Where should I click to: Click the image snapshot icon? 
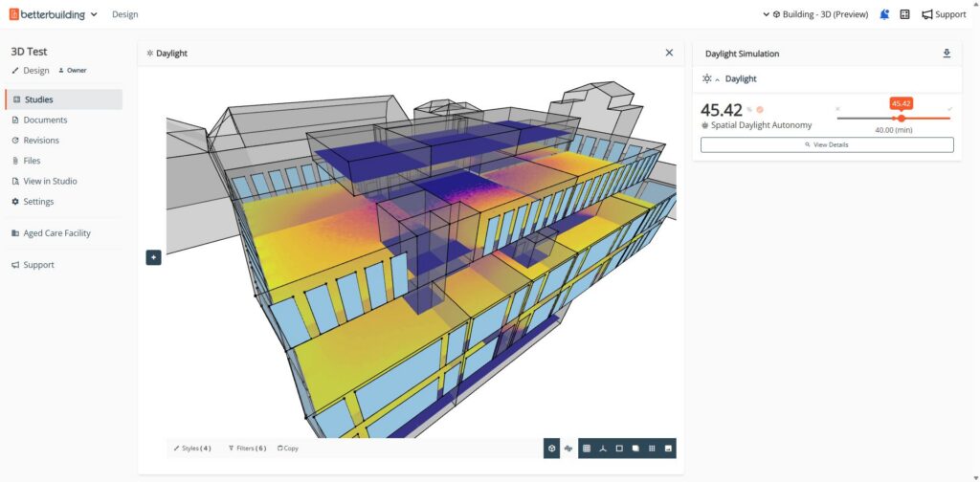(668, 449)
